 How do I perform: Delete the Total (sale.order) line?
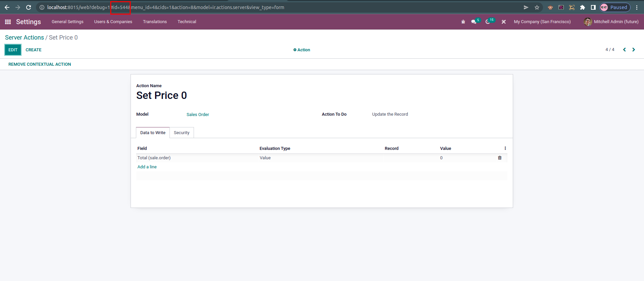click(x=500, y=158)
